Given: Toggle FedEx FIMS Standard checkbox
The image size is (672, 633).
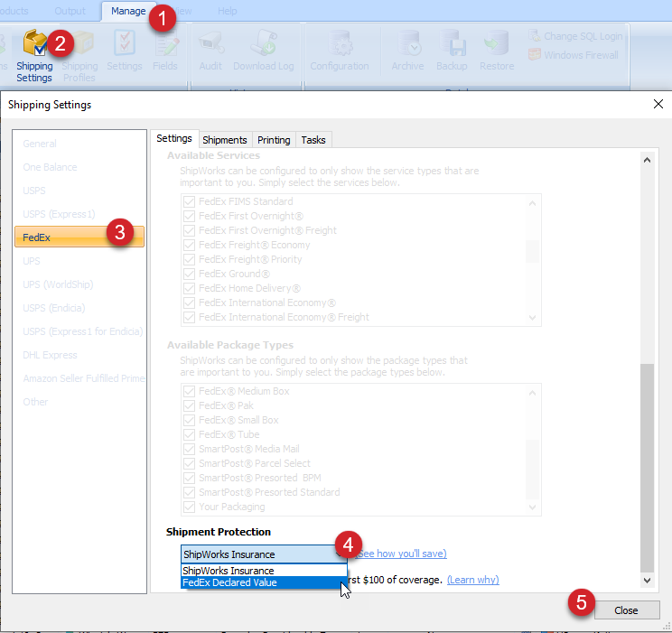Looking at the screenshot, I should pyautogui.click(x=189, y=201).
